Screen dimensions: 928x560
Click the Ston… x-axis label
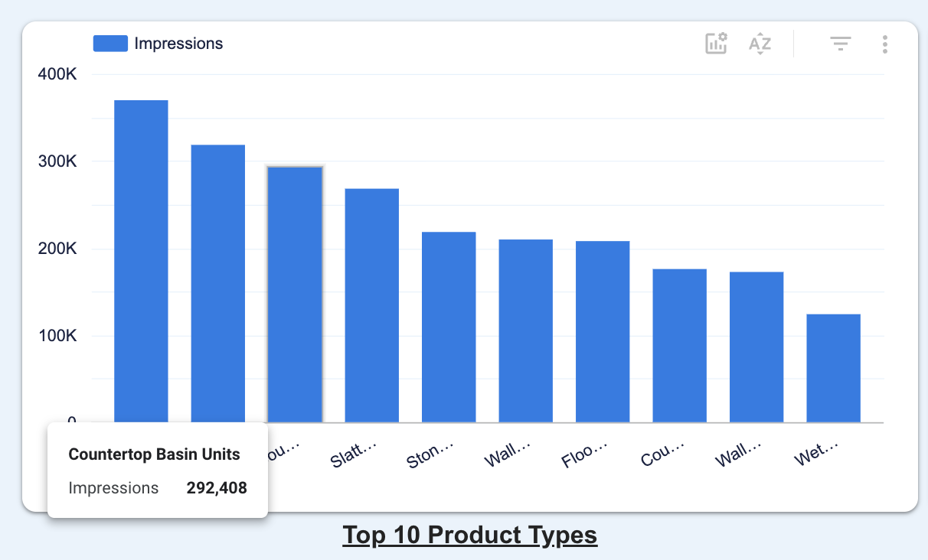tap(430, 453)
